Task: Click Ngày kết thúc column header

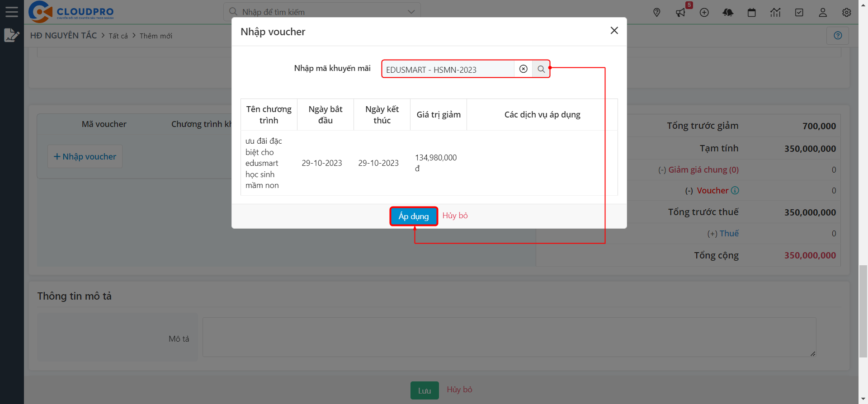Action: (x=382, y=115)
